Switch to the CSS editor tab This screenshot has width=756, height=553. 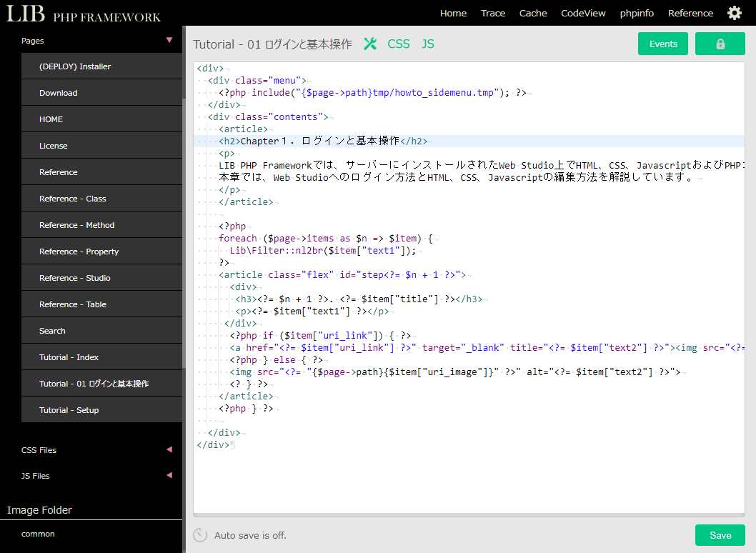pos(399,44)
